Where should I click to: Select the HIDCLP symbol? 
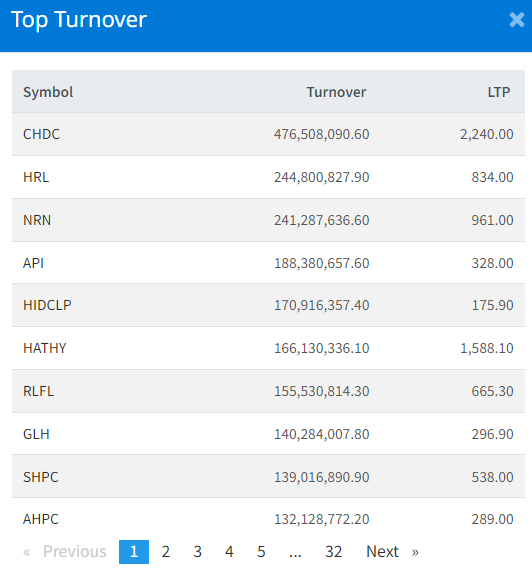tap(47, 305)
